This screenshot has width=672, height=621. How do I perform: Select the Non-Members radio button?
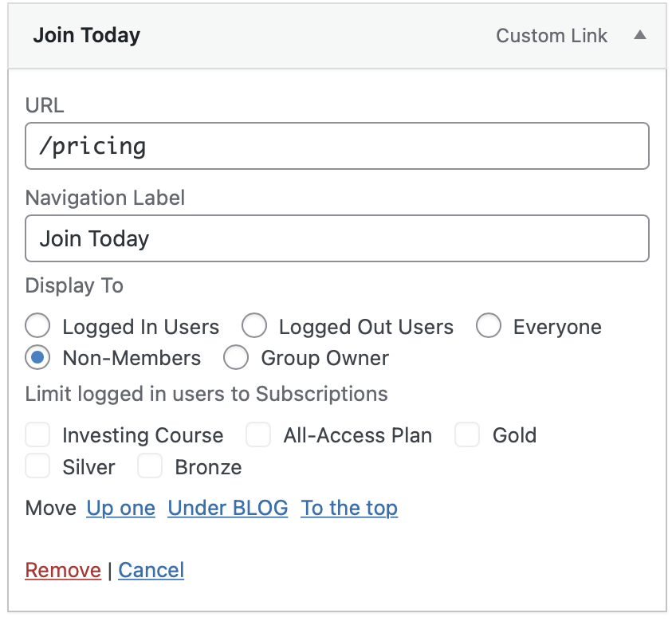37,358
